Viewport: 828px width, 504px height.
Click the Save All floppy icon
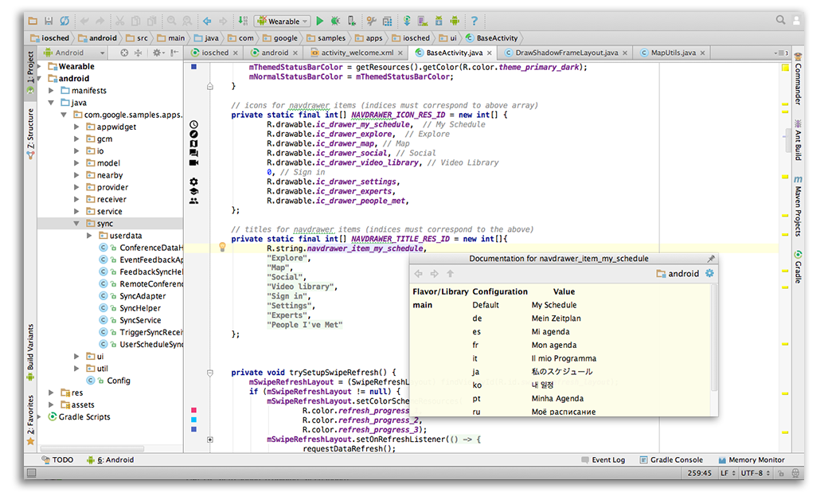(49, 21)
